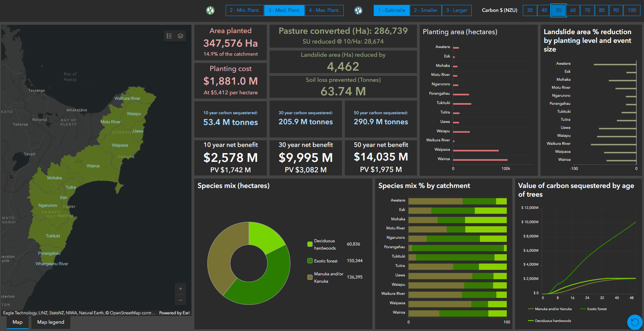Click the $2,578 M net benefit value
Screen dimensions: 644x331
231,158
